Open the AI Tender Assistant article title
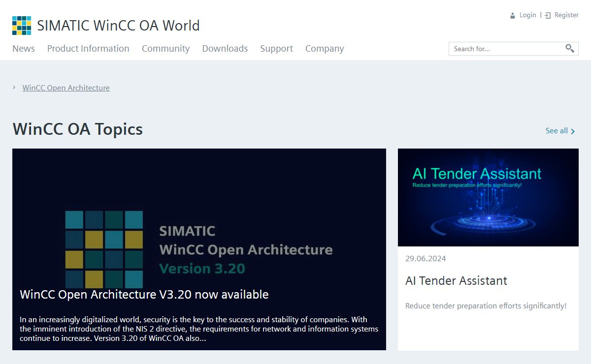The height and width of the screenshot is (364, 591). [456, 281]
